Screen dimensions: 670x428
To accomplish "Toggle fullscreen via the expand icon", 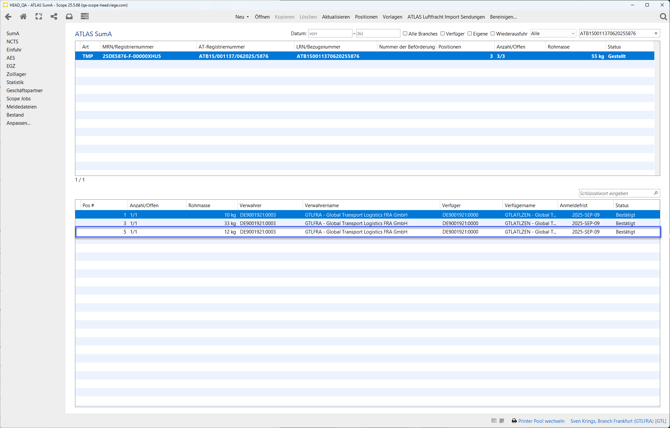I will click(39, 17).
